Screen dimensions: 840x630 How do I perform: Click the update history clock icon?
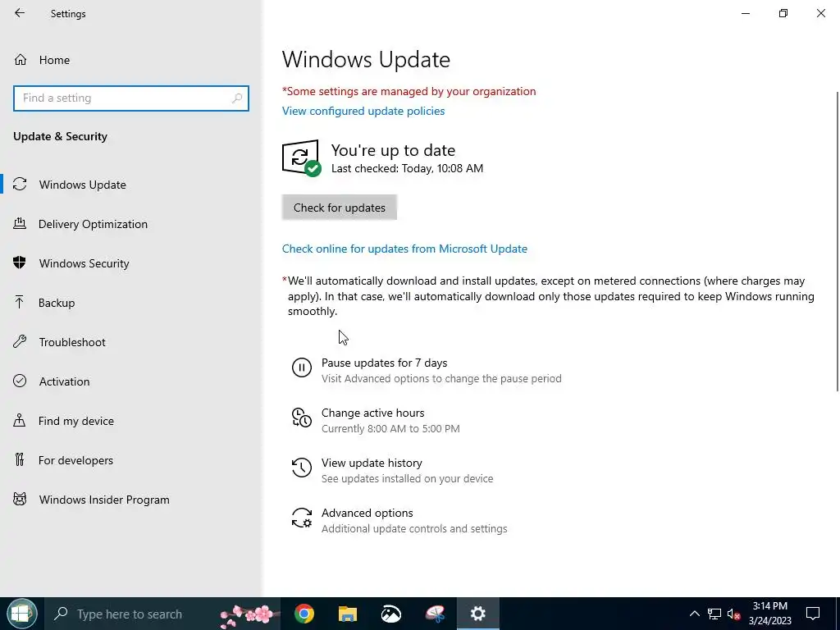[302, 467]
